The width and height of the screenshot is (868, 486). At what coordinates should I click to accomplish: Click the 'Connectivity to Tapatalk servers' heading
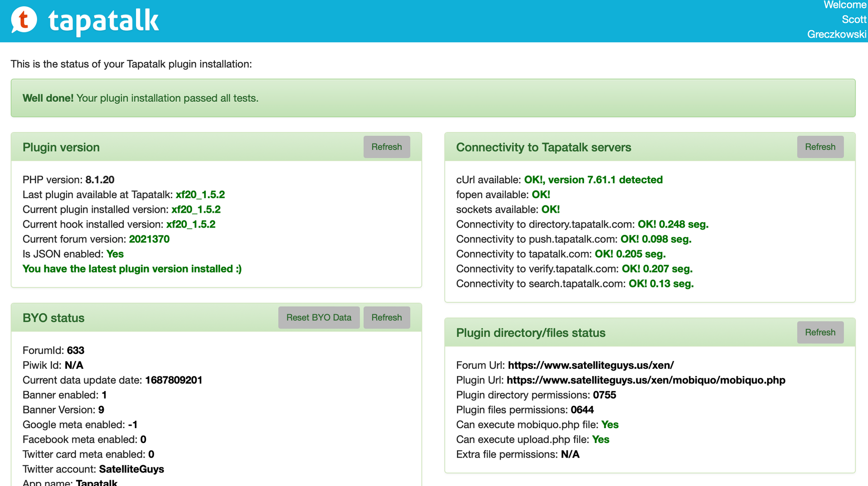click(543, 148)
